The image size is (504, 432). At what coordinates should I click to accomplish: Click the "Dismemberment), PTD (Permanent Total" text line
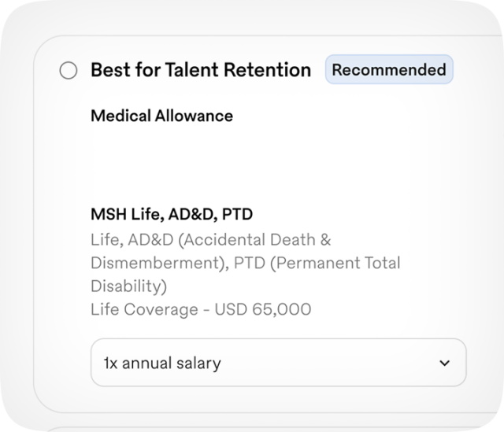click(x=246, y=262)
